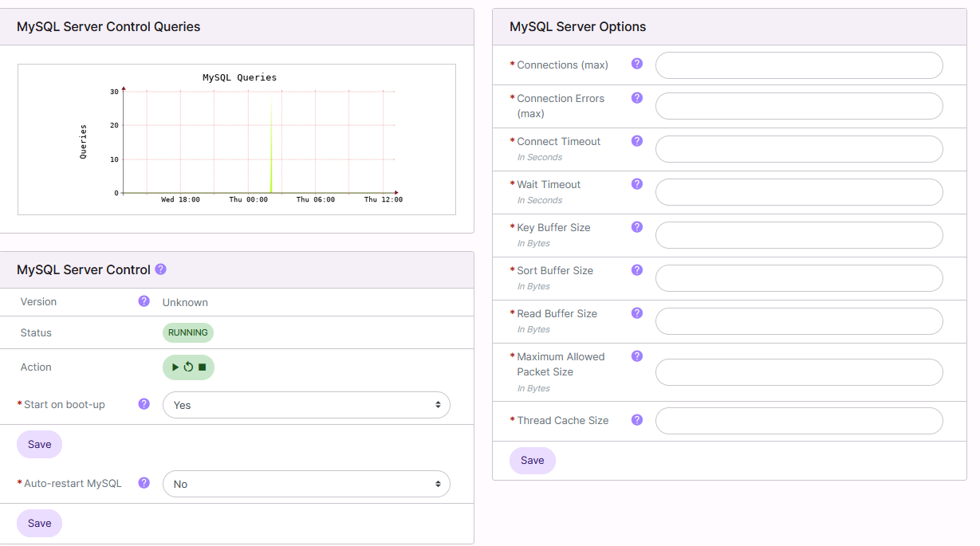Open the Start on boot-up dropdown
Viewport: 980px width, 546px height.
[x=306, y=405]
